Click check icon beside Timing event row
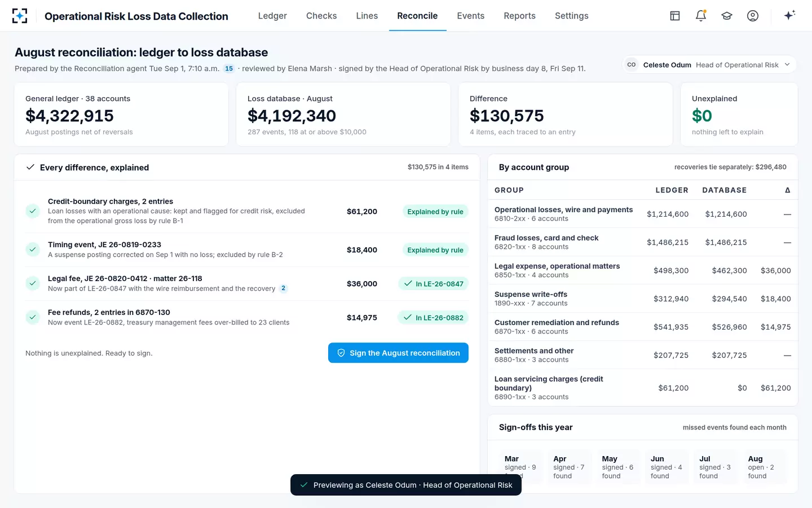Viewport: 812px width, 508px height. click(33, 249)
